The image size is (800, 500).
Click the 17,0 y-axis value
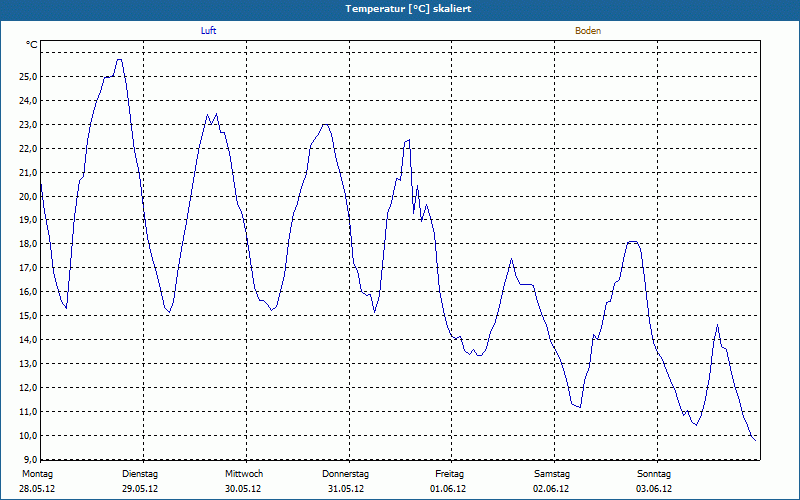coord(29,268)
